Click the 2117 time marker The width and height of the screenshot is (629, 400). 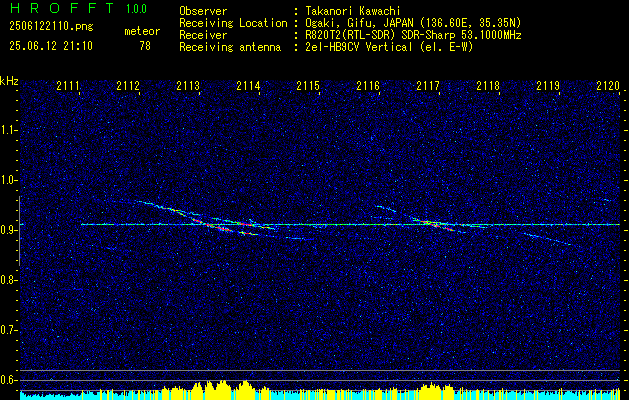[428, 85]
